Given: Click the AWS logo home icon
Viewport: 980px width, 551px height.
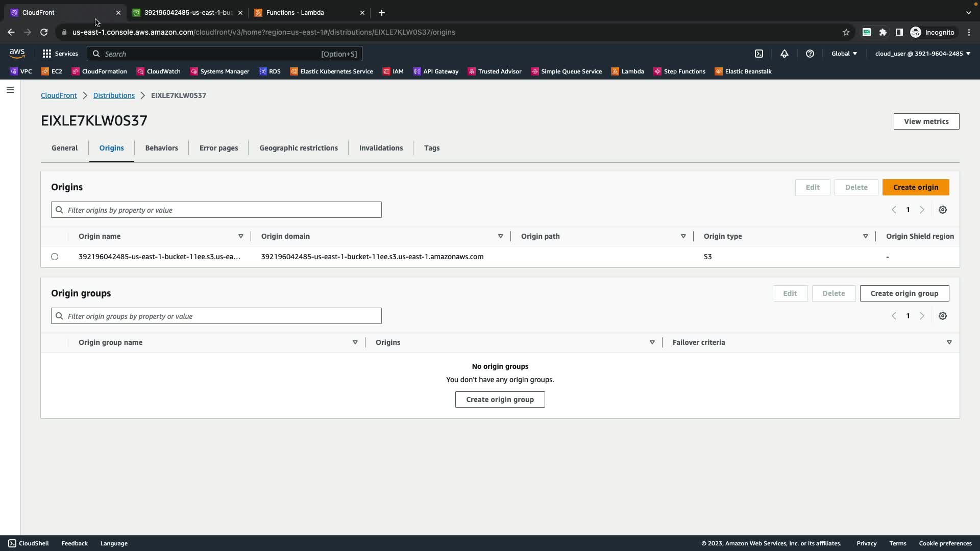Looking at the screenshot, I should [17, 54].
